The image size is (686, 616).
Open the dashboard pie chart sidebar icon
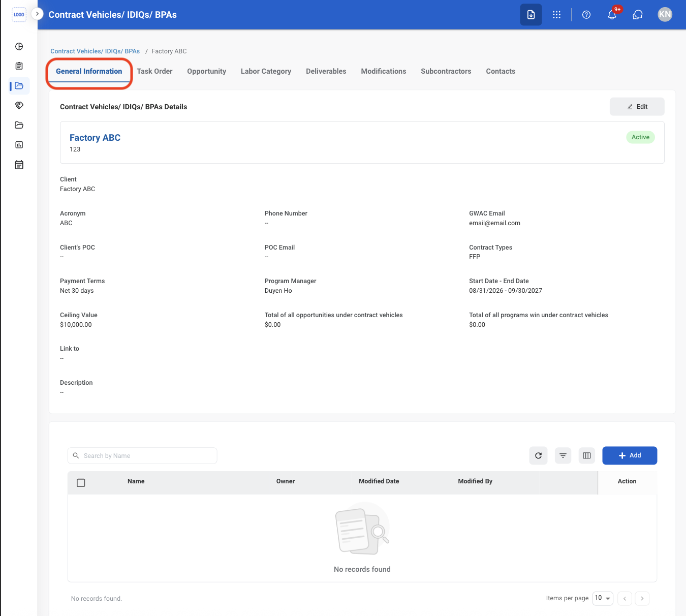[x=19, y=46]
